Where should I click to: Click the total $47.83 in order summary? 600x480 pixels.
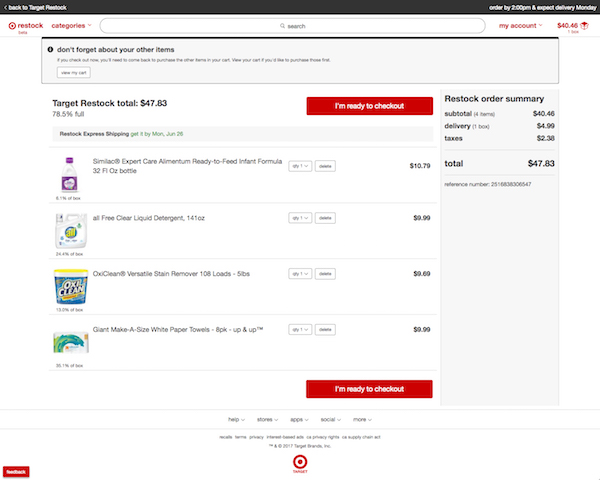(541, 164)
